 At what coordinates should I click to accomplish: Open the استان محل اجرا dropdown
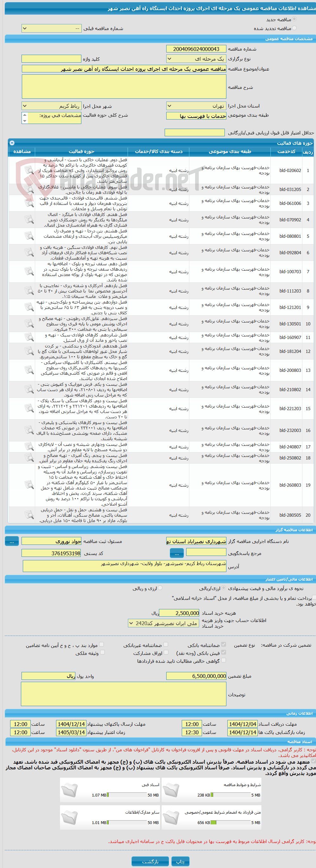(x=196, y=106)
